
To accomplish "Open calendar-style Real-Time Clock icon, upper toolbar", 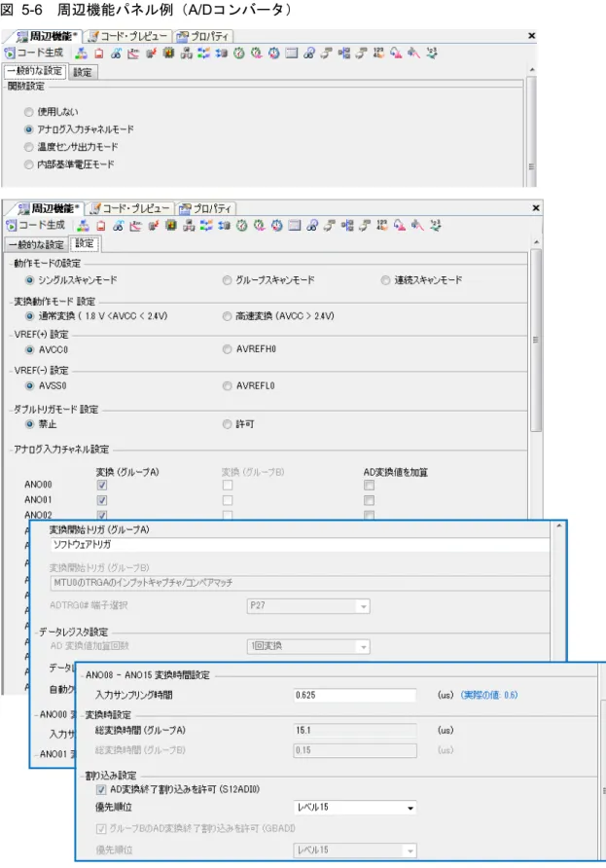I will (x=292, y=54).
